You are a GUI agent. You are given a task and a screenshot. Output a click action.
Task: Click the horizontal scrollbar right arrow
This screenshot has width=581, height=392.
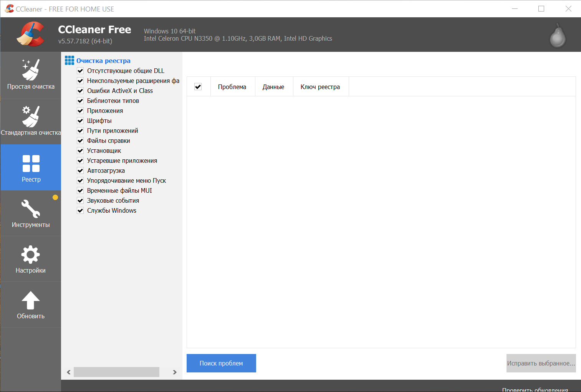pos(175,372)
